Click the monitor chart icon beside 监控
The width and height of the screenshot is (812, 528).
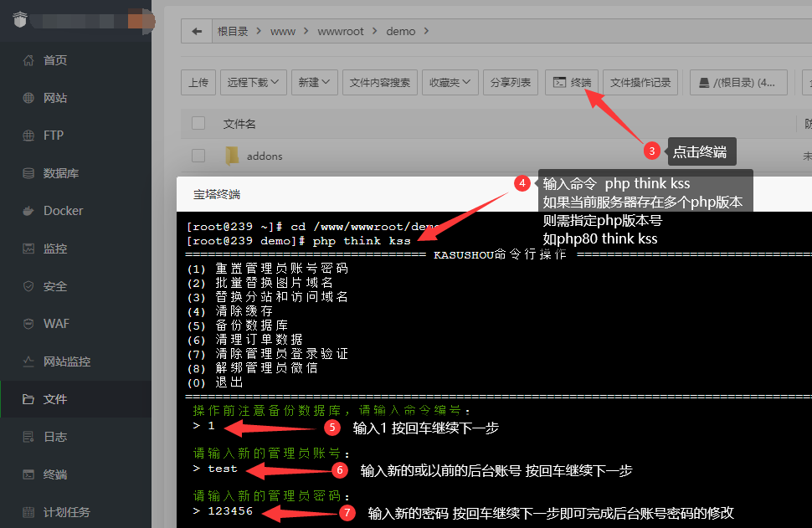coord(28,249)
